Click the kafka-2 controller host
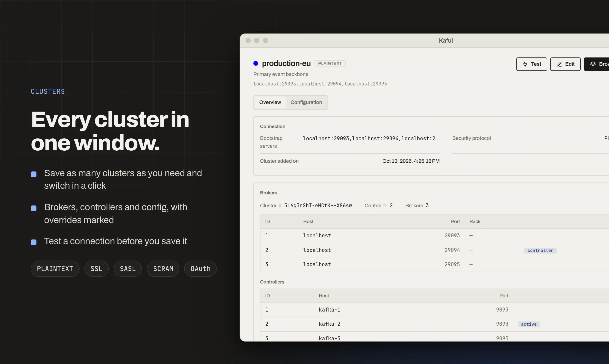 329,324
